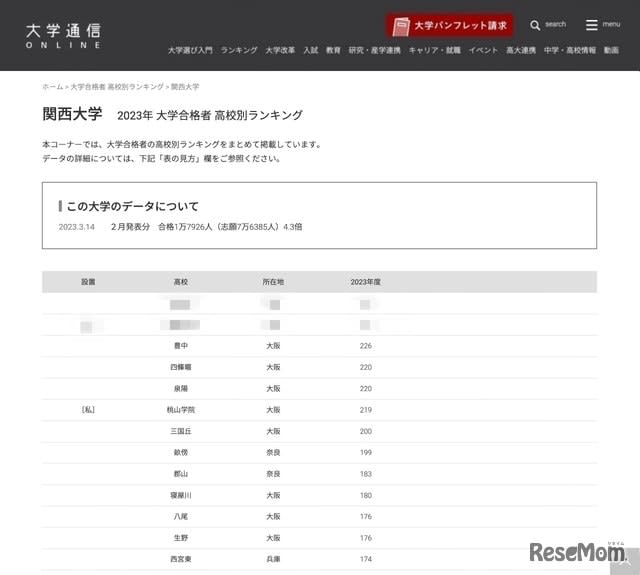Select the 豊中 school cell
640x575 pixels.
[181, 346]
